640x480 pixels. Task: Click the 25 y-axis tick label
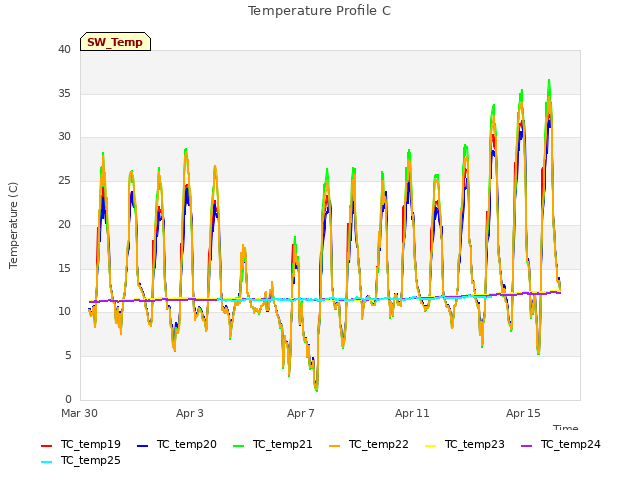(64, 180)
